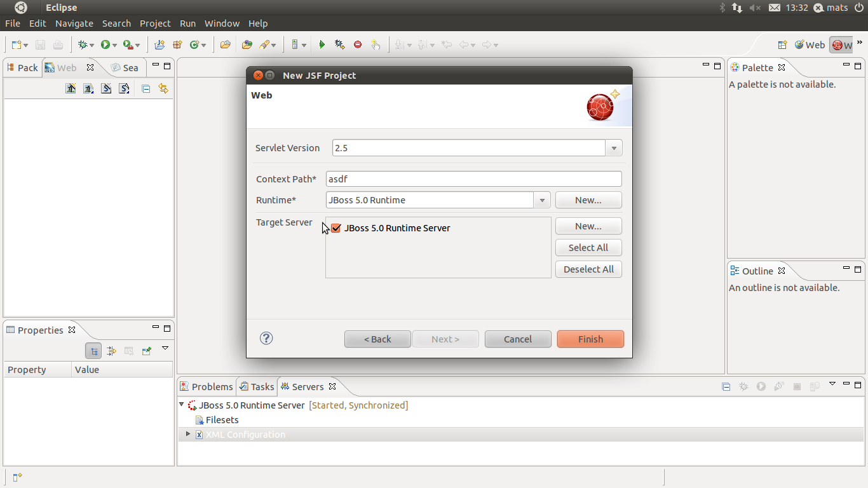This screenshot has height=488, width=868.
Task: Click New button beside Runtime field
Action: point(588,200)
